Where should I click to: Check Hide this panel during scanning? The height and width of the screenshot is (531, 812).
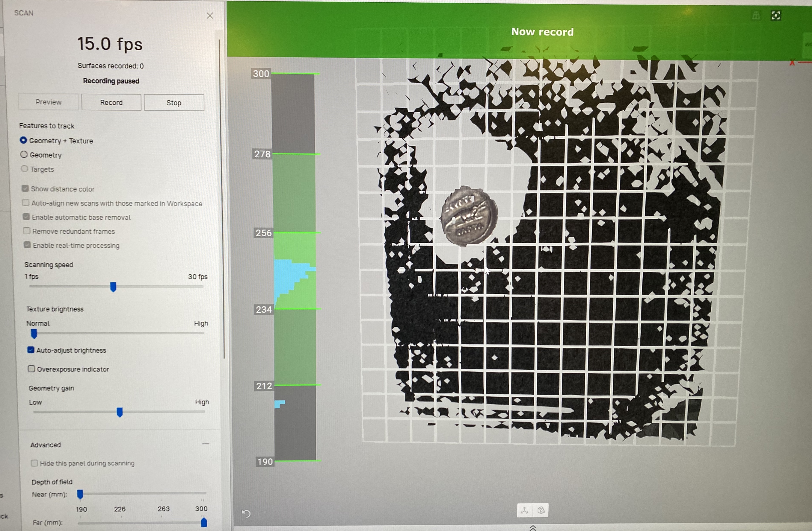coord(34,463)
